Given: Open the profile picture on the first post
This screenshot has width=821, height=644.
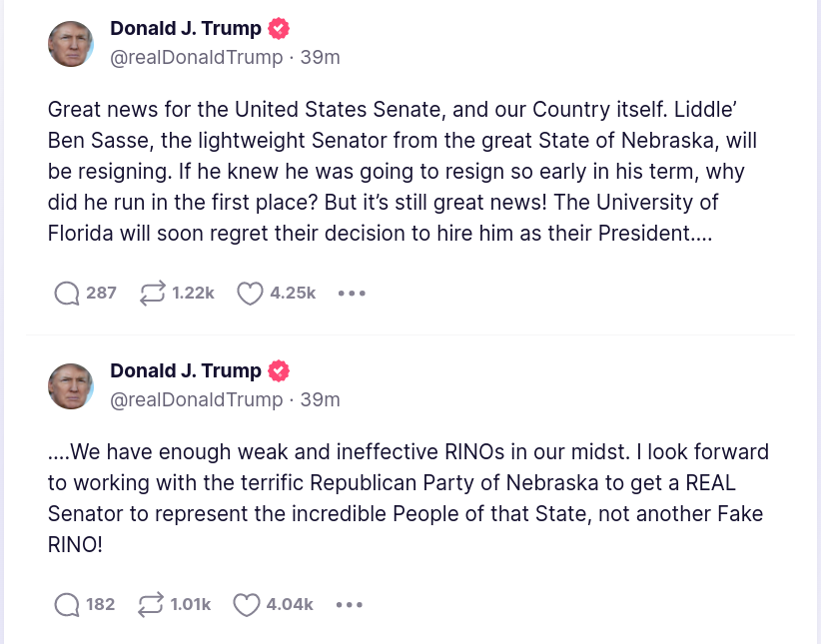Looking at the screenshot, I should coord(71,43).
